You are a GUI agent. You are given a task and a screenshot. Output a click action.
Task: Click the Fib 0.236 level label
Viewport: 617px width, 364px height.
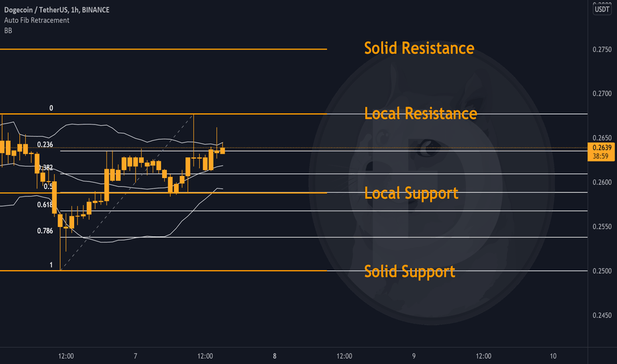tap(45, 145)
